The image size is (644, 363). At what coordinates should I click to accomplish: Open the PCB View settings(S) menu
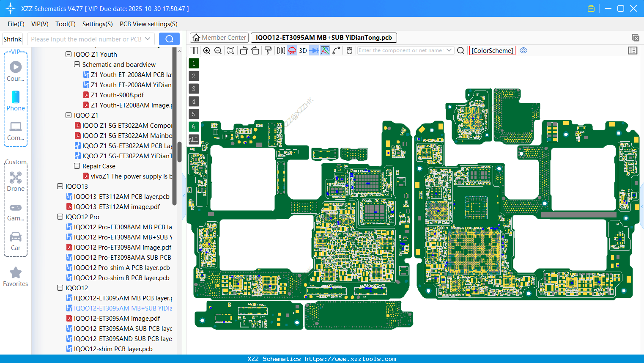(148, 24)
